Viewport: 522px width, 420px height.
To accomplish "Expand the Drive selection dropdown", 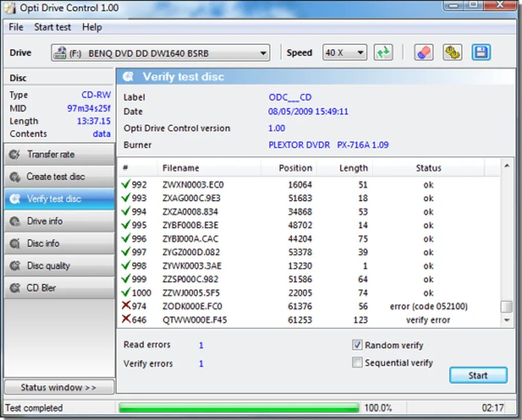I will (161, 53).
